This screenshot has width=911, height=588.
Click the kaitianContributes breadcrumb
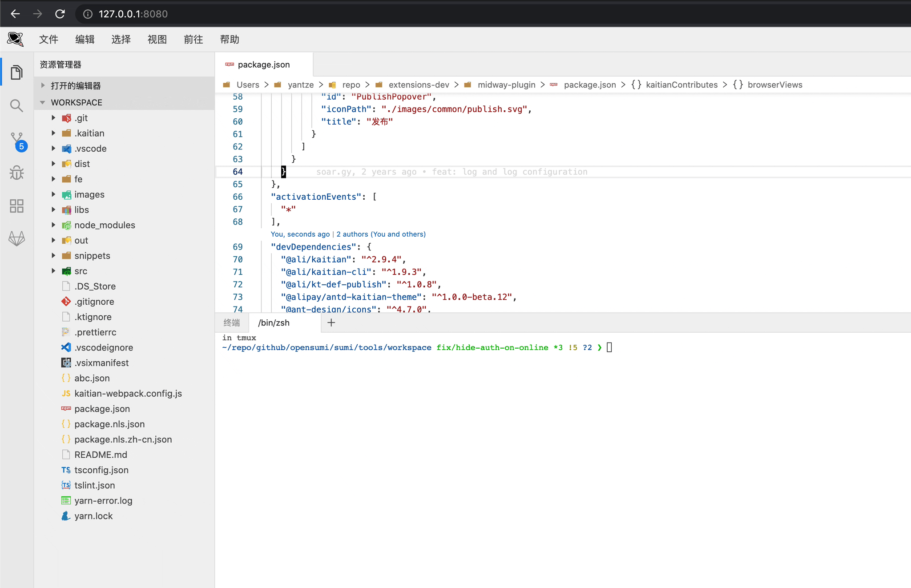point(681,85)
